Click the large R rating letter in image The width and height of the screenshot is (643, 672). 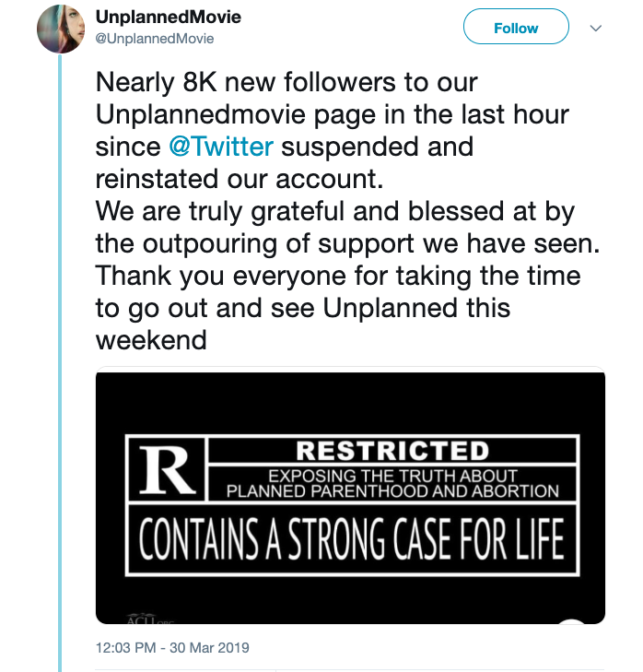[168, 469]
